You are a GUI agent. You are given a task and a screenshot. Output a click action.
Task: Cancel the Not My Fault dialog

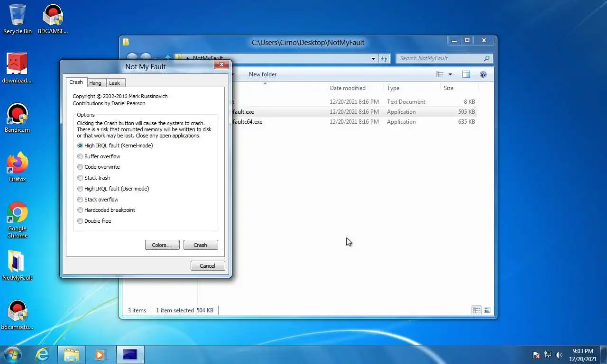pyautogui.click(x=208, y=266)
